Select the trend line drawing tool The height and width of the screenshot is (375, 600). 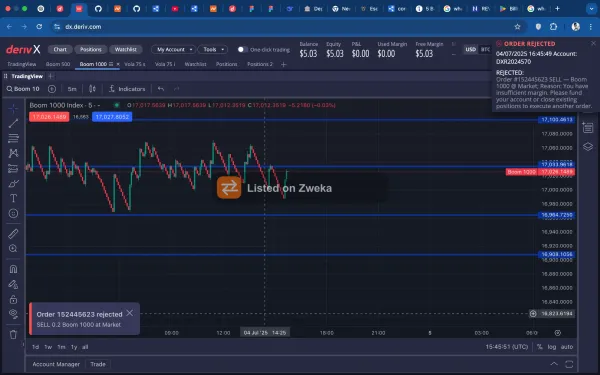13,123
